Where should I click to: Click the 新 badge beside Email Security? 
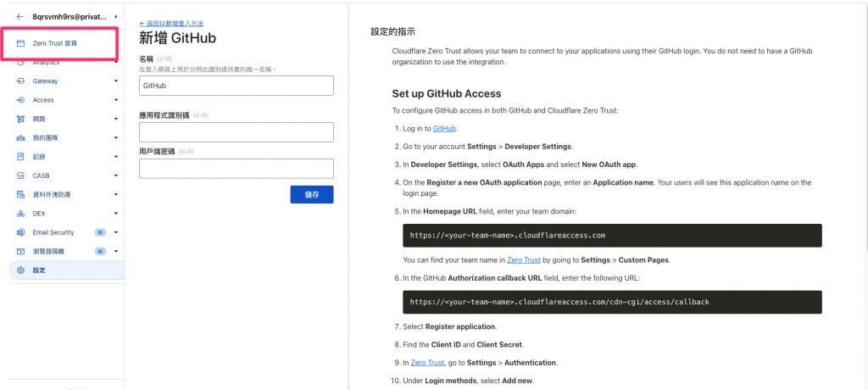100,232
